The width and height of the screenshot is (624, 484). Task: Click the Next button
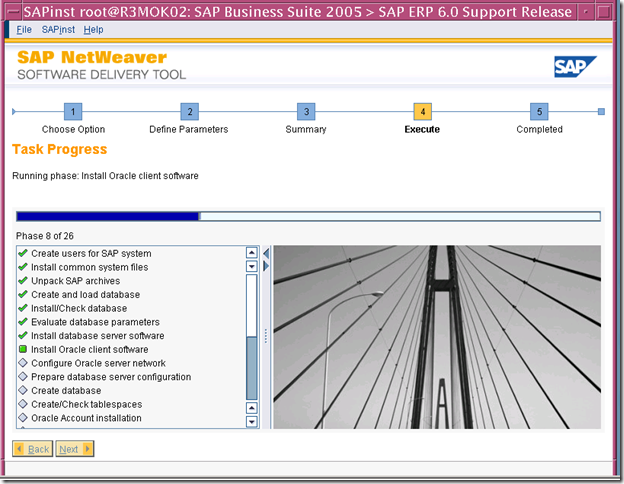[x=75, y=449]
